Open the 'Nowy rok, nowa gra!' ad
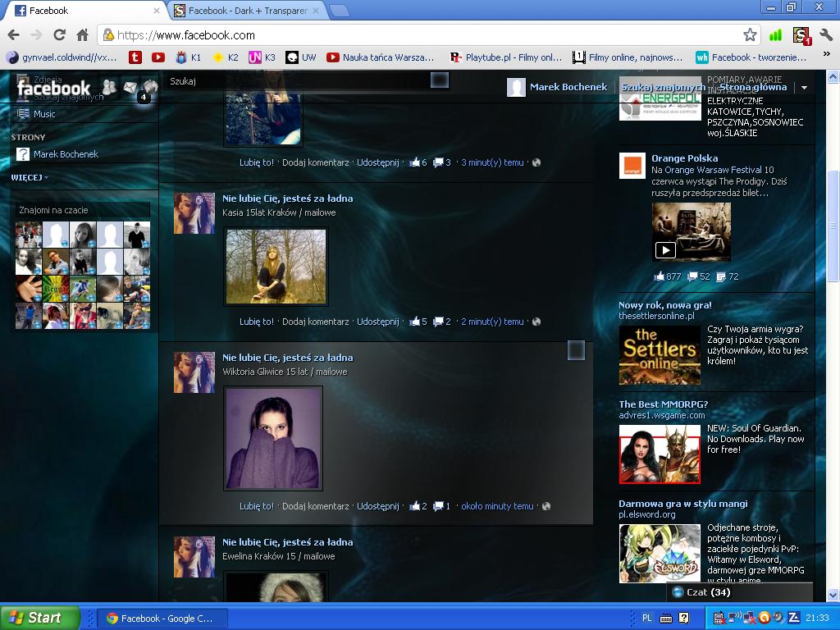 (x=665, y=305)
